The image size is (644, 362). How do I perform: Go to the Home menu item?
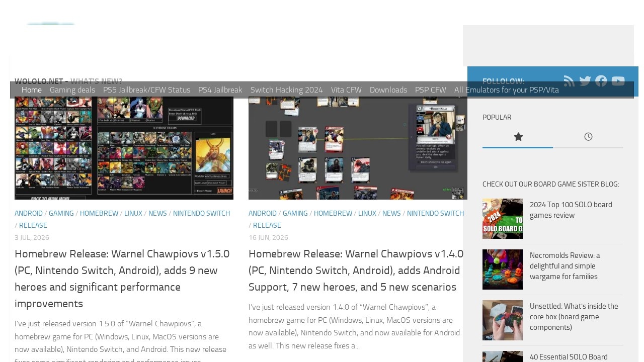point(32,90)
